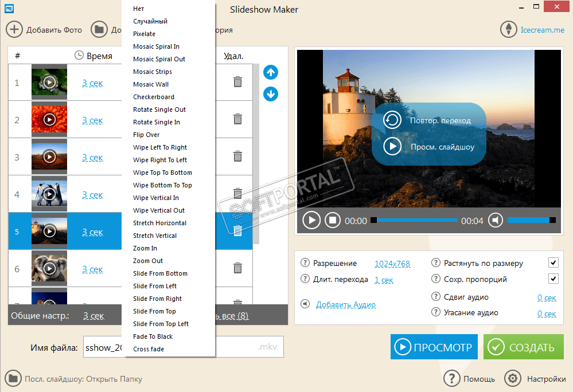
Task: Click help icon next to Длит. перехода
Action: (x=305, y=279)
